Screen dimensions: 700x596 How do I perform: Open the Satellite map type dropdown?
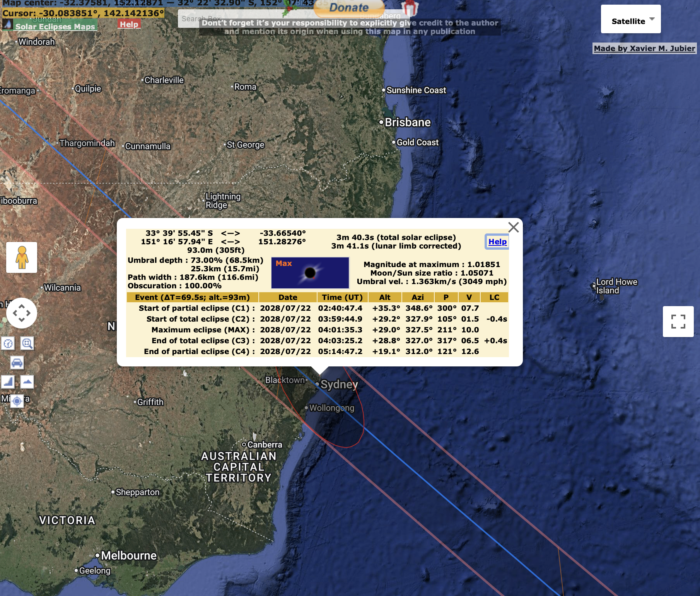click(x=631, y=19)
